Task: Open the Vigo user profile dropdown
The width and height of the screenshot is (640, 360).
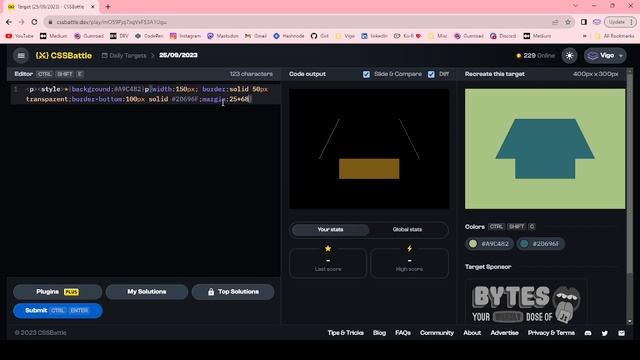Action: (605, 56)
